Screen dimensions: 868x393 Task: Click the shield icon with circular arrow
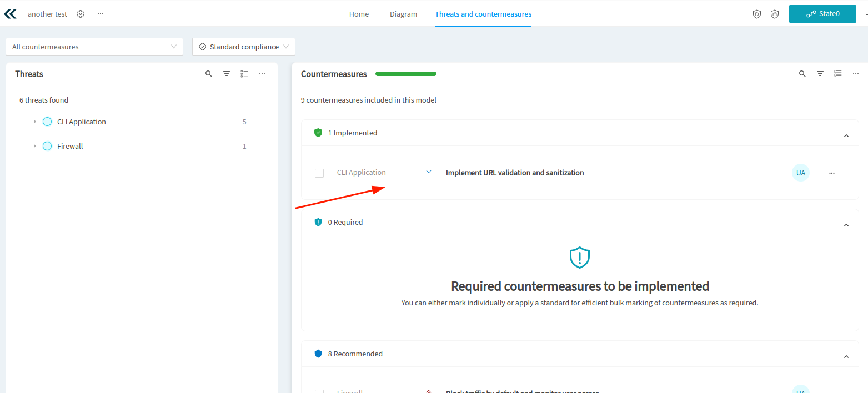click(x=757, y=14)
